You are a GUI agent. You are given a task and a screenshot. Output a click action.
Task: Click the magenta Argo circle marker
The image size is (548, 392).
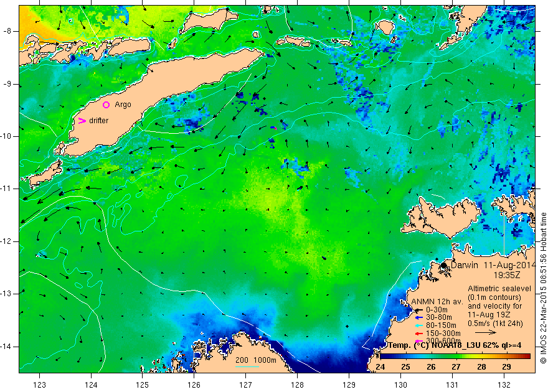click(x=106, y=105)
